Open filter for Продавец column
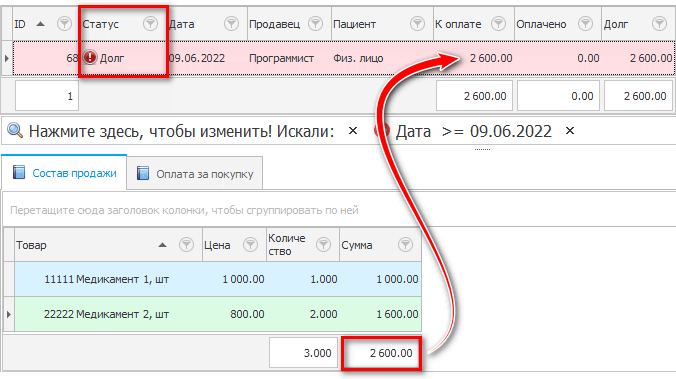 pyautogui.click(x=316, y=24)
